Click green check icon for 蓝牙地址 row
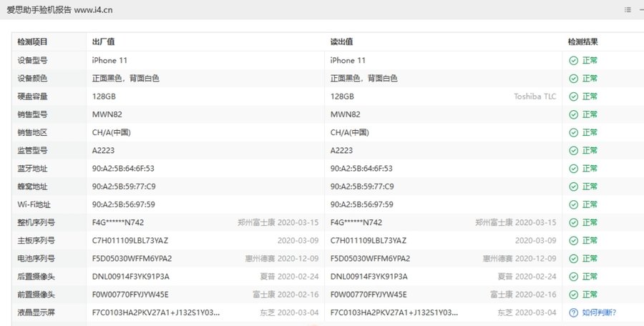 click(573, 169)
